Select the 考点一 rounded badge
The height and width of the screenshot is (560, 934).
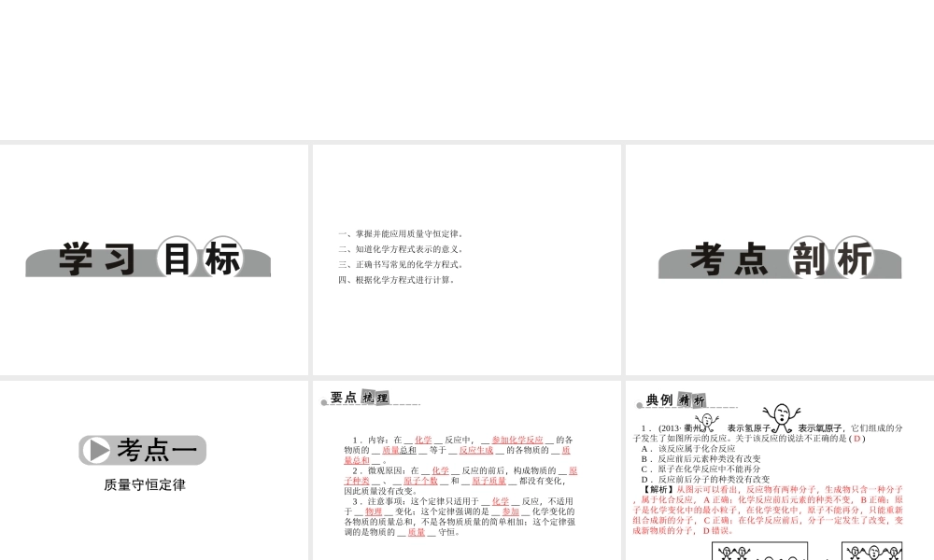142,451
